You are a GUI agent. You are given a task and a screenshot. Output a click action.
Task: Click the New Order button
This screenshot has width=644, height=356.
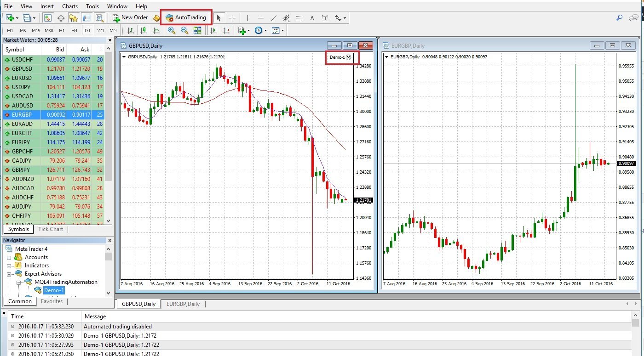[130, 17]
